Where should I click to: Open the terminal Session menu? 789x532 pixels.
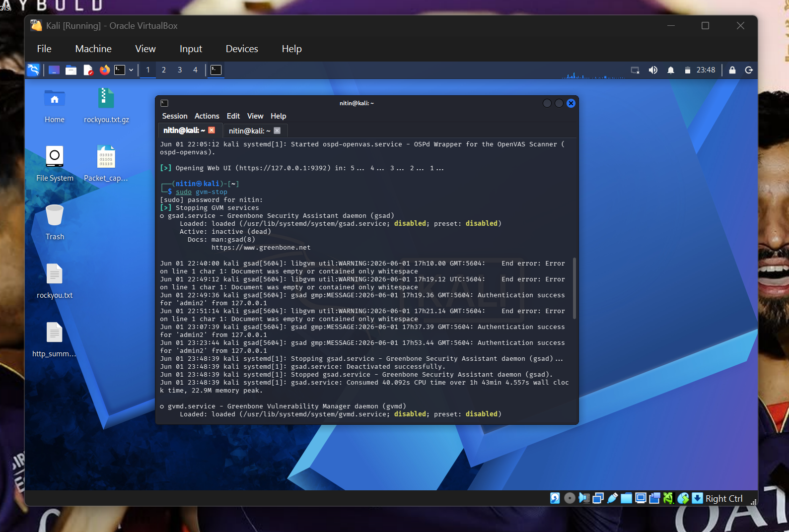pyautogui.click(x=175, y=116)
